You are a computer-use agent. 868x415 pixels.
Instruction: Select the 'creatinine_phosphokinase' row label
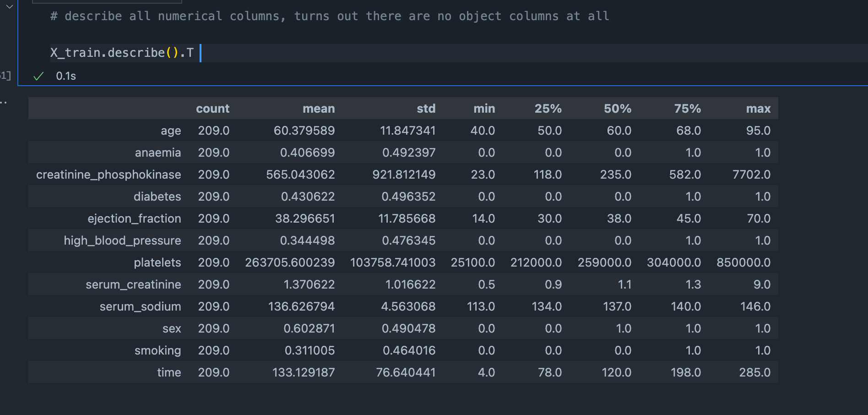(x=108, y=175)
